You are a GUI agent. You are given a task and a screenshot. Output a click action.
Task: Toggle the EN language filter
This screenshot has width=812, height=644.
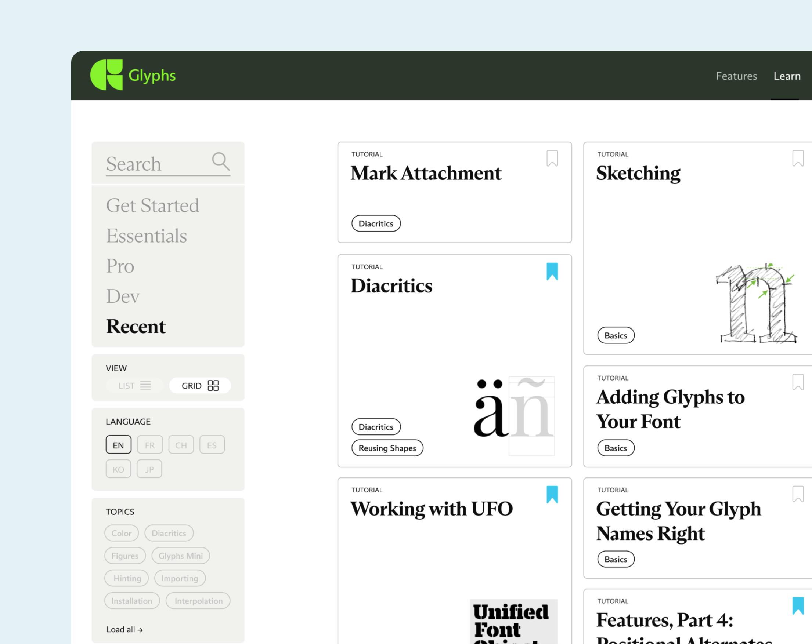coord(118,444)
